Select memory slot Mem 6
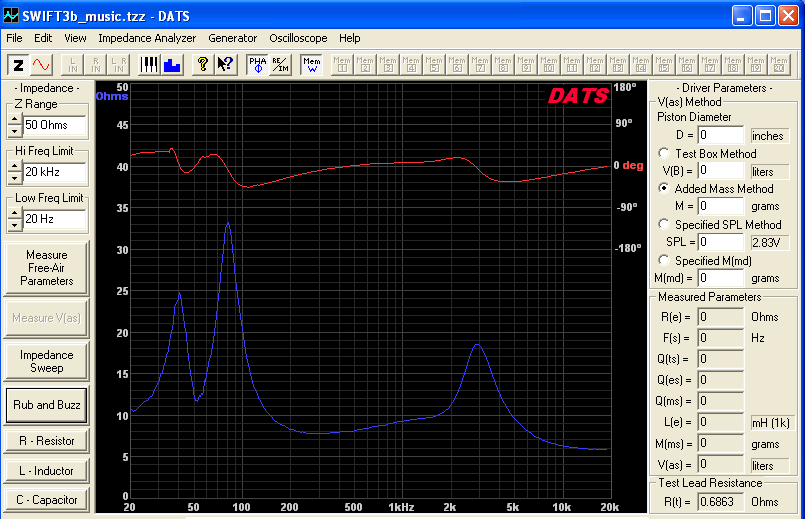The width and height of the screenshot is (805, 519). tap(457, 65)
